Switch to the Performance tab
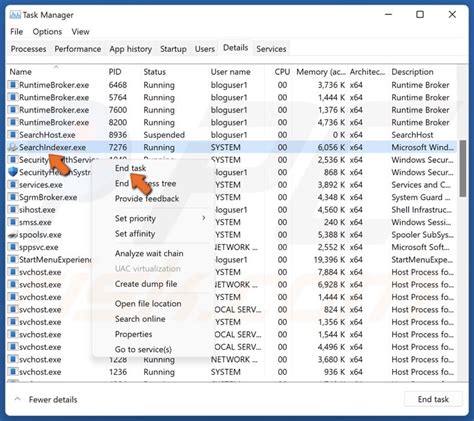This screenshot has width=474, height=421. 78,49
